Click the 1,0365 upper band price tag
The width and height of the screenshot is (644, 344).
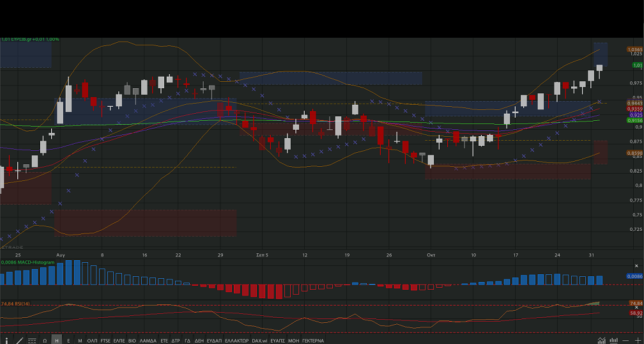click(x=634, y=49)
